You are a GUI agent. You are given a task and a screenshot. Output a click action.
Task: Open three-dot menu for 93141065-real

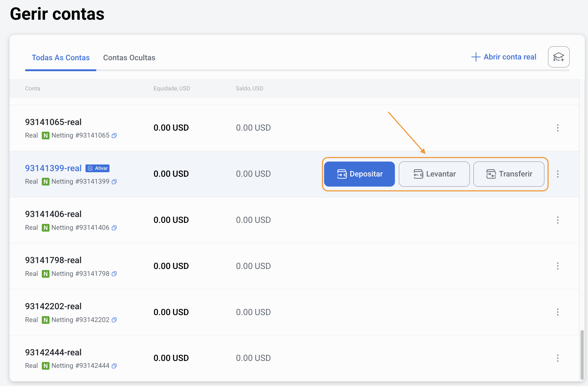[558, 128]
